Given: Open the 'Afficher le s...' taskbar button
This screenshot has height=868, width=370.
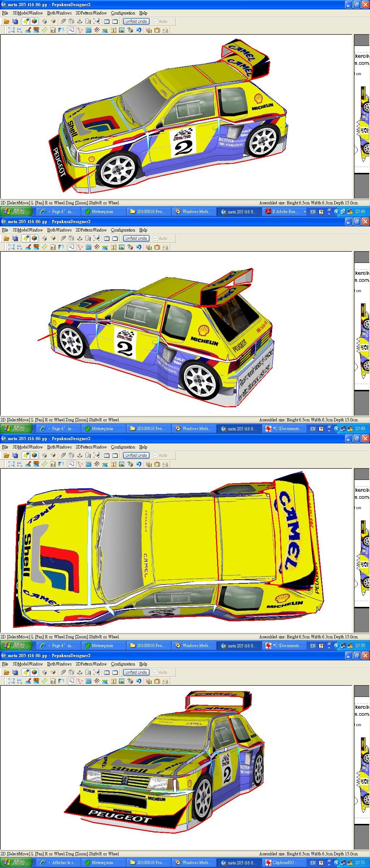Looking at the screenshot, I should click(59, 863).
